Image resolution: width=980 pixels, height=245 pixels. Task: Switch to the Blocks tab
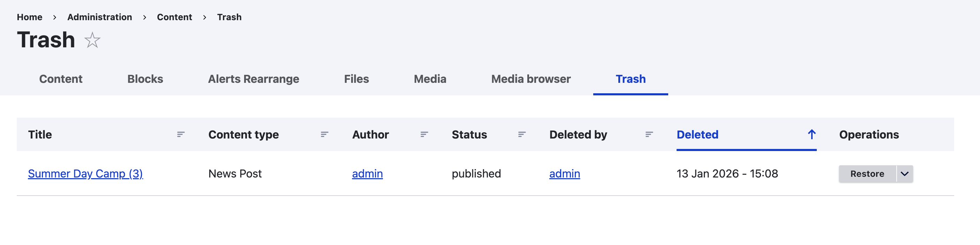[145, 79]
